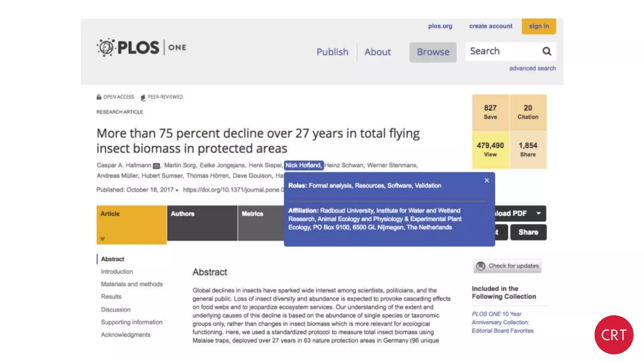Click the sign in button
Screen dimensions: 644x362
coord(539,26)
